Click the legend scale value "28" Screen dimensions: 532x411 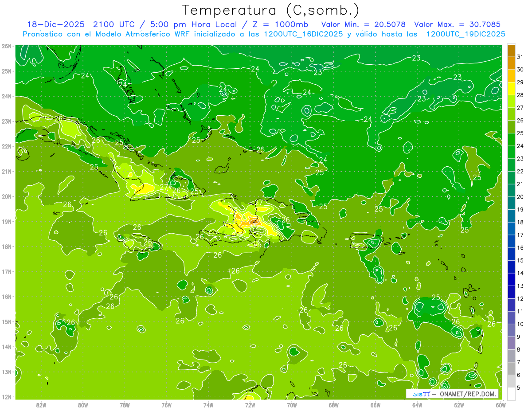[520, 95]
